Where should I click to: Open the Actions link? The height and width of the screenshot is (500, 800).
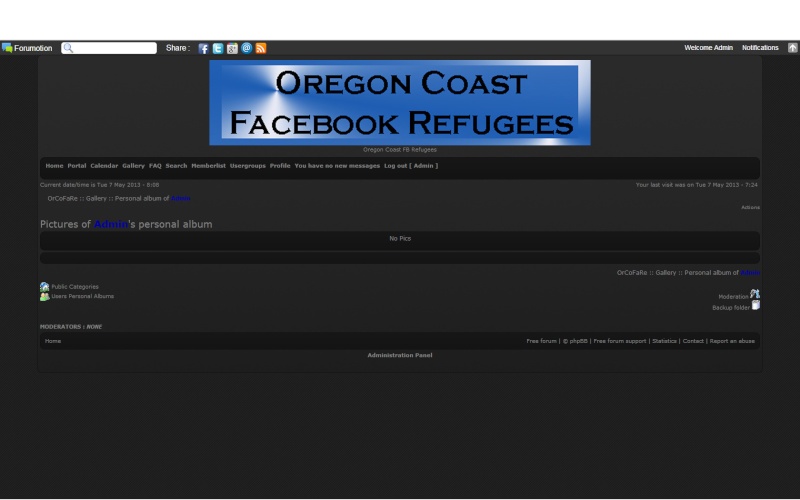pyautogui.click(x=750, y=207)
